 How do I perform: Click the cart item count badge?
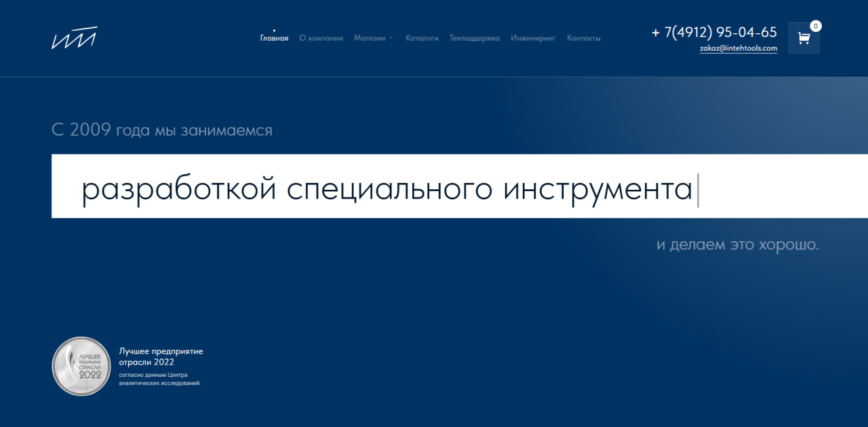coord(815,26)
